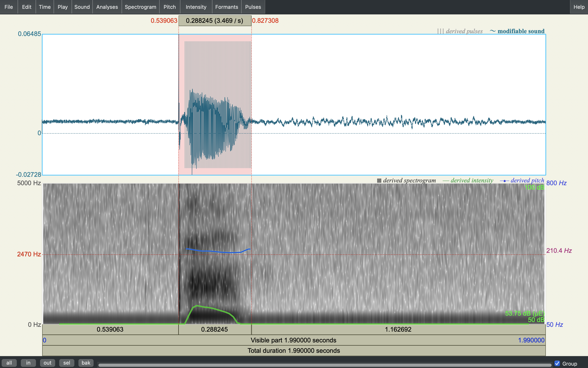
Task: Click the selection end time 0.827308 in red
Action: pos(265,21)
